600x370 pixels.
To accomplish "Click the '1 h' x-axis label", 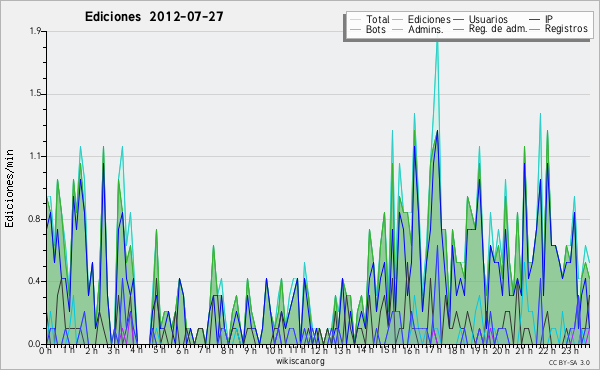I will (69, 350).
